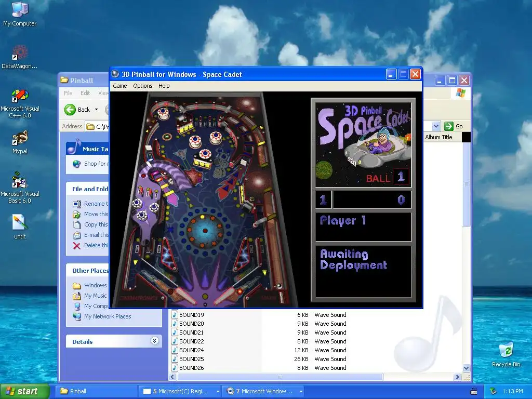Expand the Details panel chevron
Viewport: 532px width, 399px height.
tap(154, 341)
